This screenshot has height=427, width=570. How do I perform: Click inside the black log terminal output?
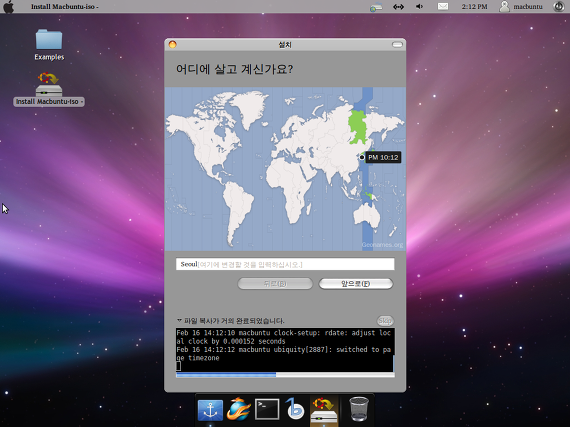point(285,350)
